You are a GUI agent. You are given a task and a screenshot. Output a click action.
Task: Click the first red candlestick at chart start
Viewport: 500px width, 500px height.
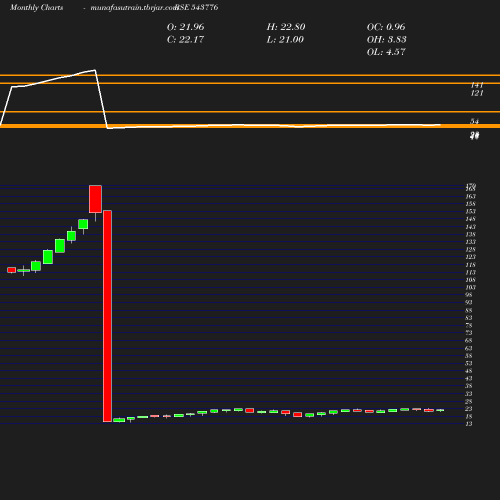click(12, 270)
